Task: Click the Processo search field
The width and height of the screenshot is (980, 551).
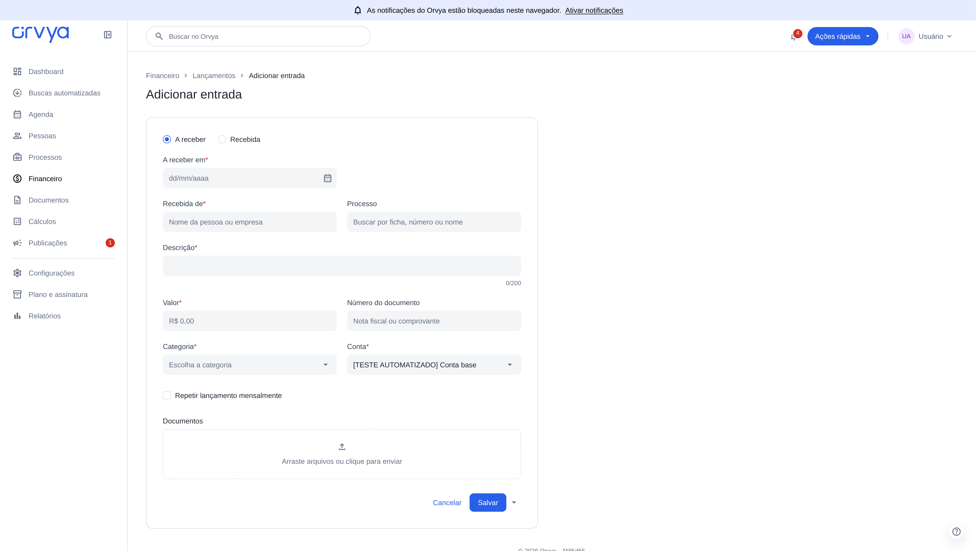Action: tap(434, 222)
